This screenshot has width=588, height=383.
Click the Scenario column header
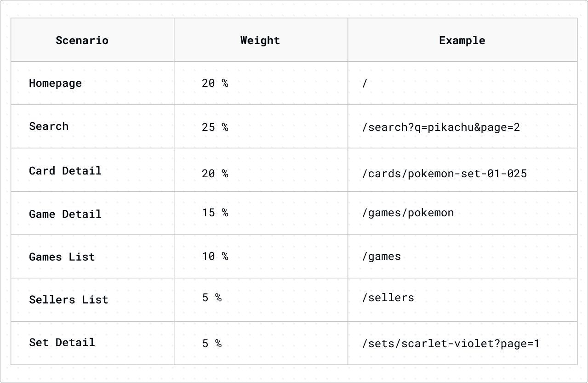pos(82,40)
